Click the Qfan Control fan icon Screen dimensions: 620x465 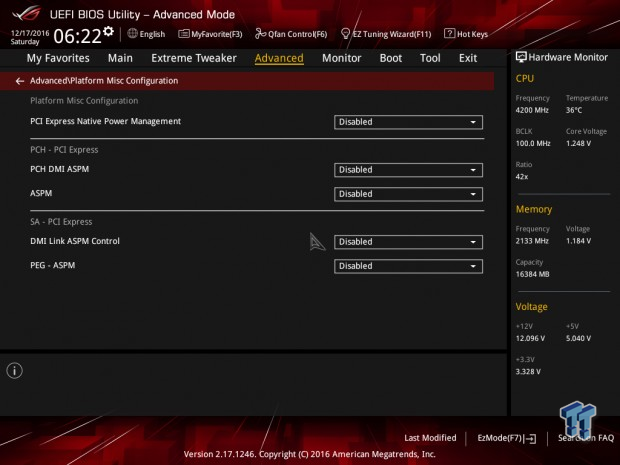pyautogui.click(x=260, y=34)
